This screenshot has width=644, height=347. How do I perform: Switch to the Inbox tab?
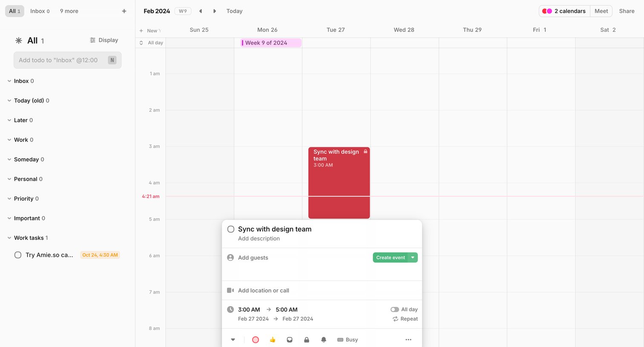click(40, 11)
